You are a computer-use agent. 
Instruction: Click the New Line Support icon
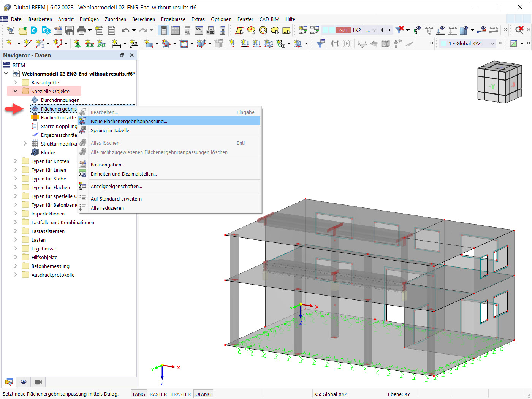click(89, 44)
